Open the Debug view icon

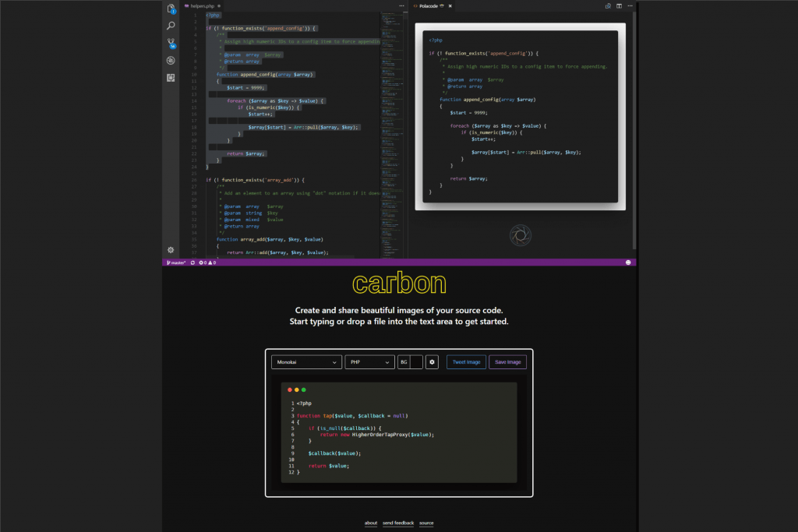[171, 61]
